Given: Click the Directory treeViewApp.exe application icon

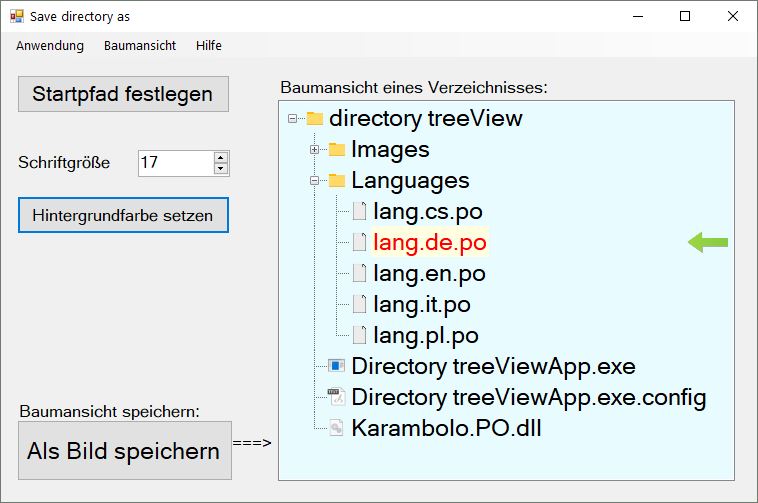Looking at the screenshot, I should point(337,367).
